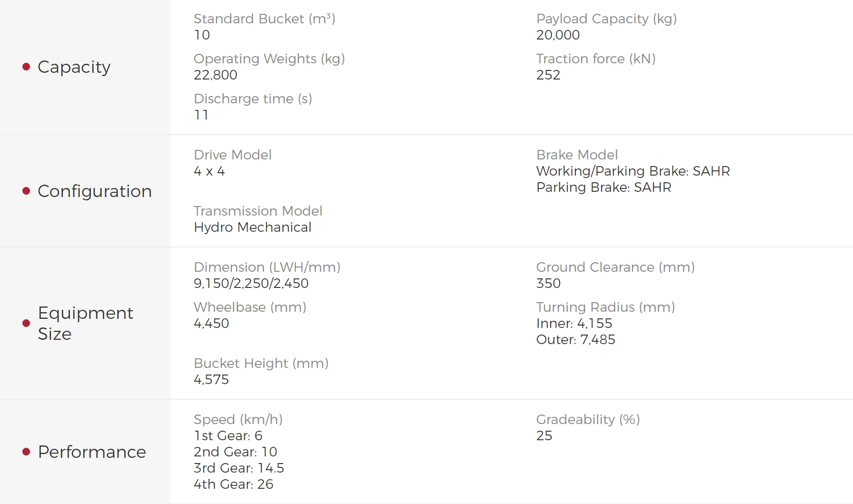Screen dimensions: 853x504
Task: Click the Standard Bucket (m³) label
Action: coord(265,19)
